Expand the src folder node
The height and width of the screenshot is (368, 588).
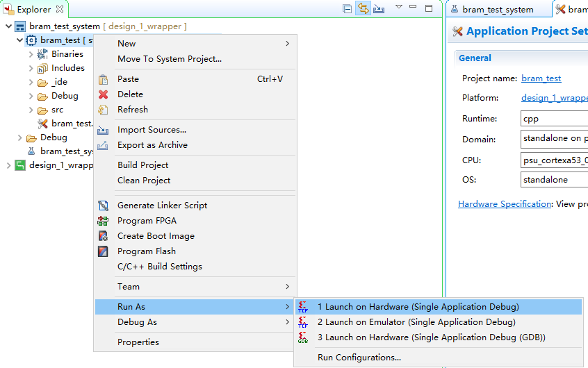click(31, 110)
